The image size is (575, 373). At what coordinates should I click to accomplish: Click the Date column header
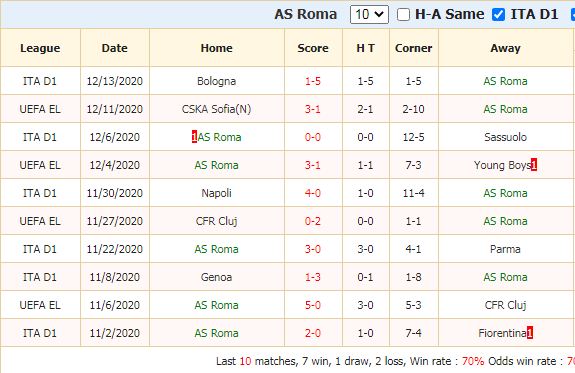coord(115,48)
